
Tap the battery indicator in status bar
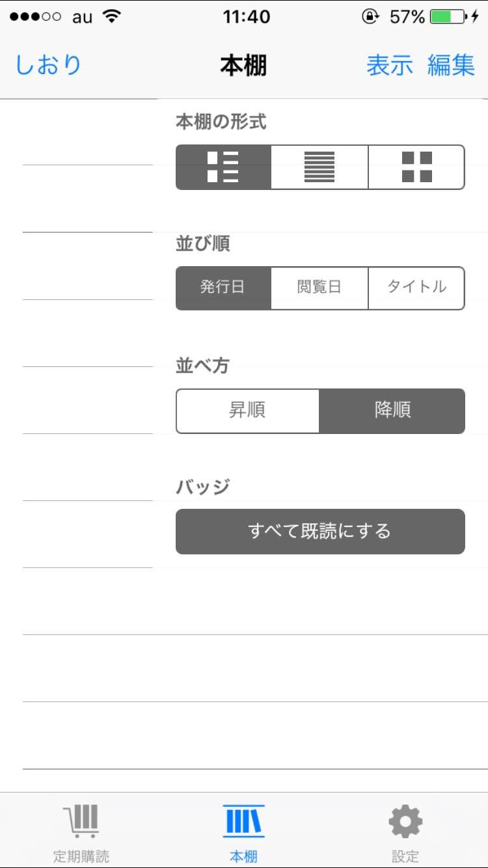tap(448, 17)
